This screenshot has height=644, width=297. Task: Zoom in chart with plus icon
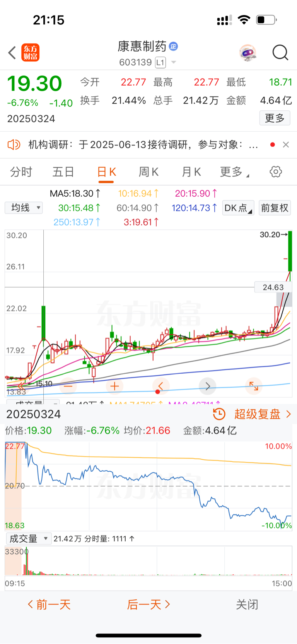click(114, 386)
